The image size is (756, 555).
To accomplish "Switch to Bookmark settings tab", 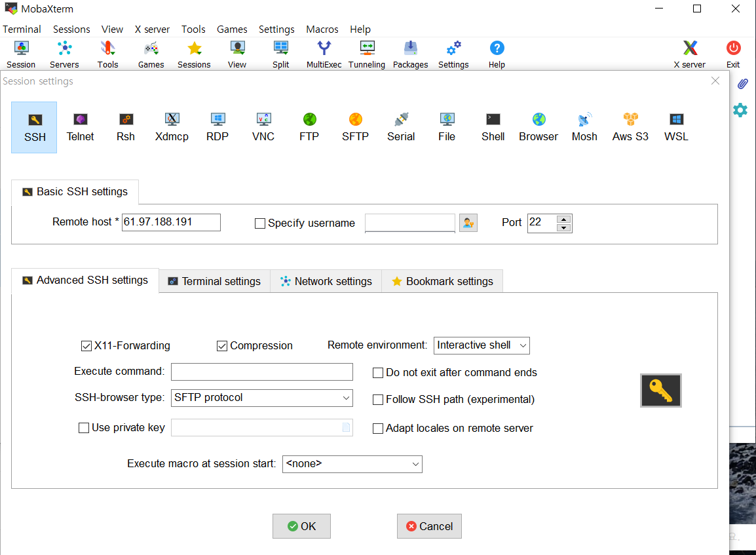I will click(x=442, y=281).
